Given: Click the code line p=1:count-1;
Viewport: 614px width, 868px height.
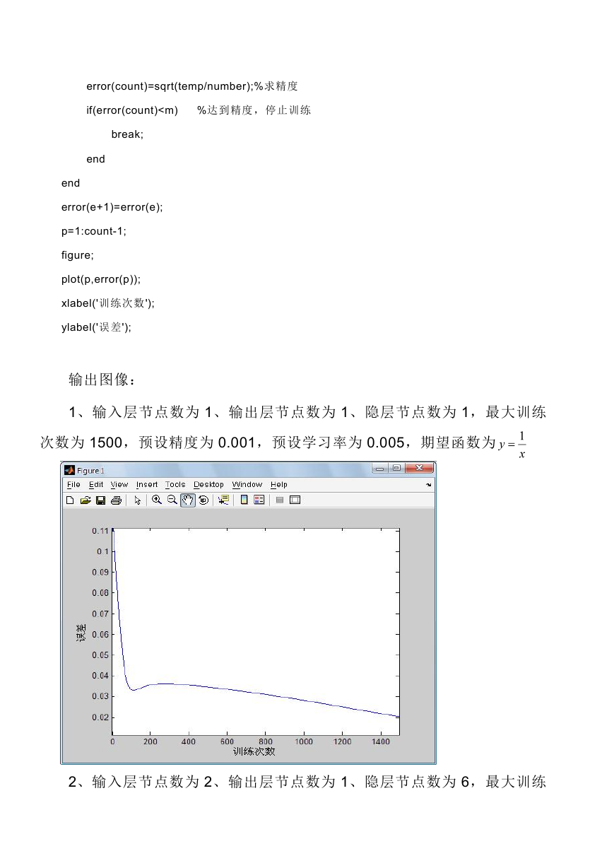Looking at the screenshot, I should point(94,231).
